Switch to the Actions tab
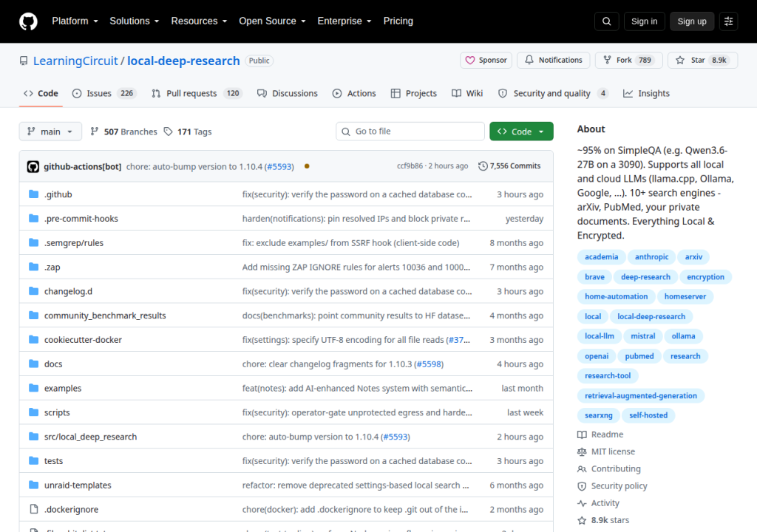 coord(354,94)
